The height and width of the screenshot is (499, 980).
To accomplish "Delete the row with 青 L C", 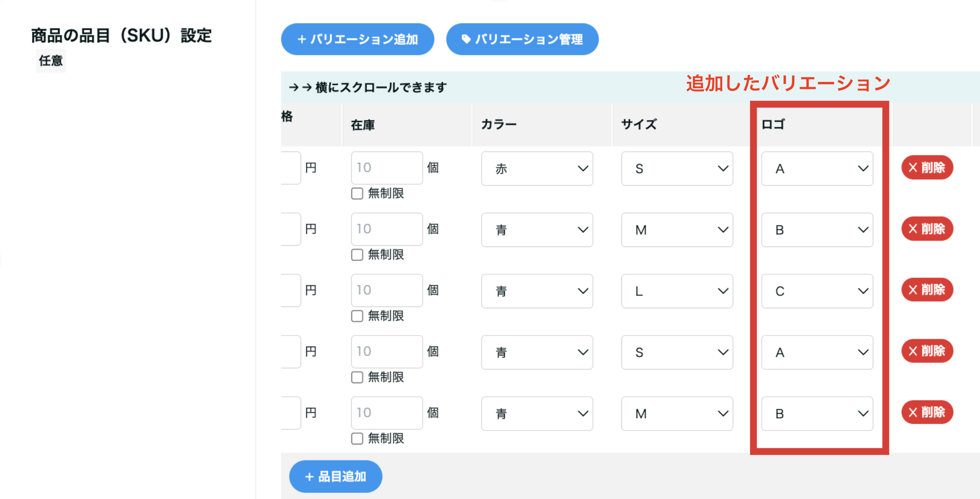I will click(x=927, y=290).
